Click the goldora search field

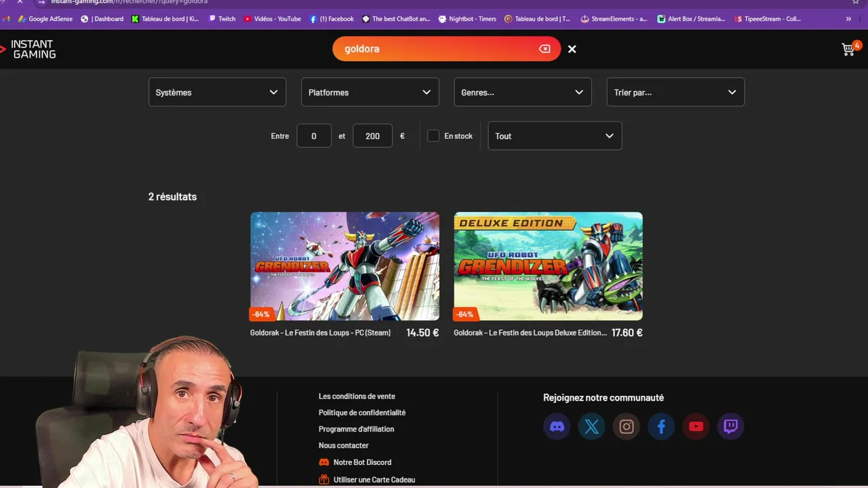(x=446, y=49)
